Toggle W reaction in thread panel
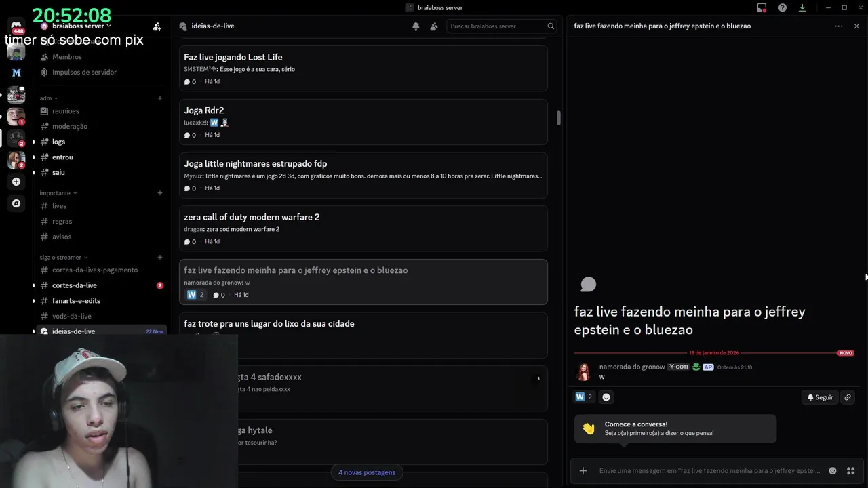The image size is (868, 488). (x=584, y=397)
